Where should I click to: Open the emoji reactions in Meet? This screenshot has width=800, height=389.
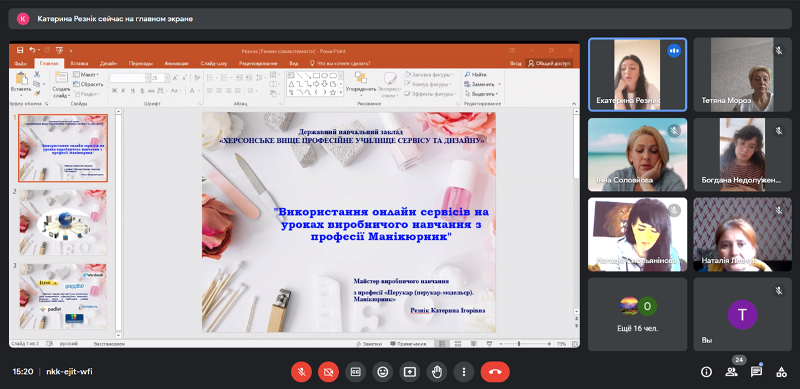point(383,372)
